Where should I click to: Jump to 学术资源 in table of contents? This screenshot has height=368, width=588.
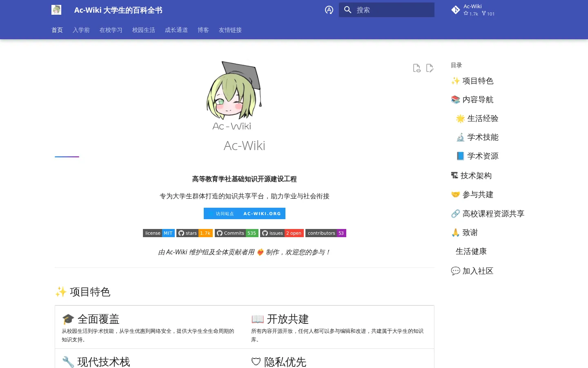477,156
